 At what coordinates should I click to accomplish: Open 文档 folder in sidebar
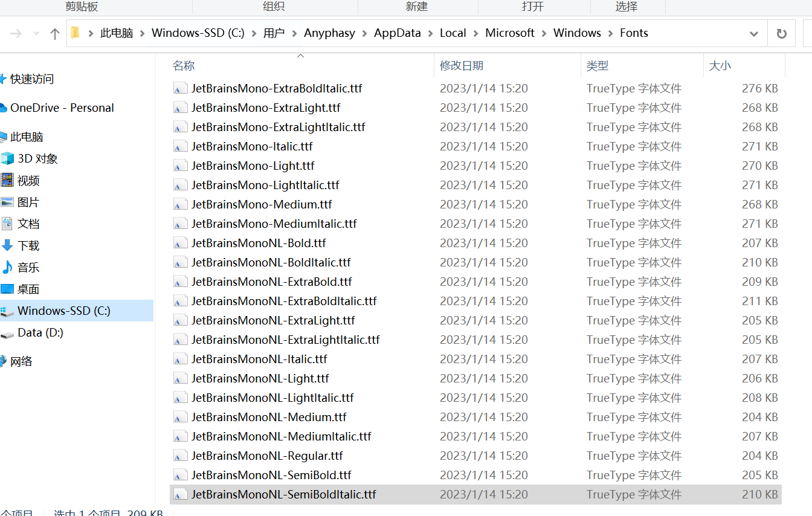click(x=28, y=224)
